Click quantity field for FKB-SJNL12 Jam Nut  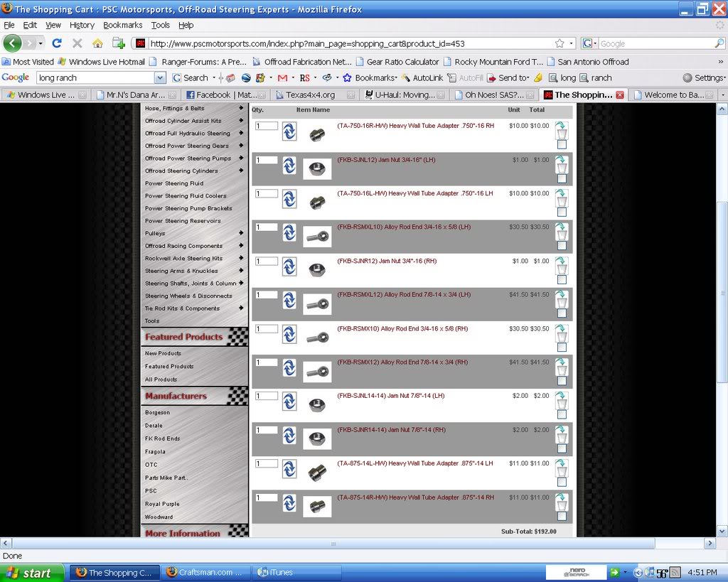pyautogui.click(x=267, y=160)
